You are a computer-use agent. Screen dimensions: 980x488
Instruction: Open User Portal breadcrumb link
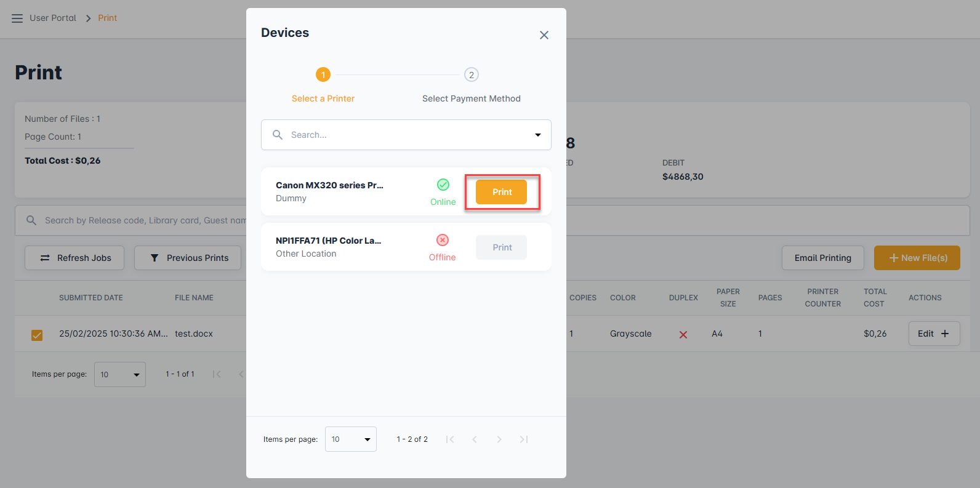(x=53, y=18)
